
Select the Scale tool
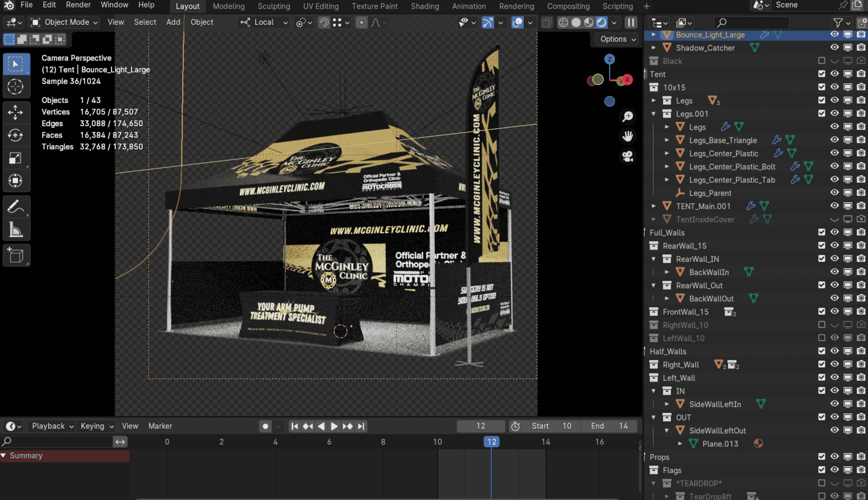tap(16, 158)
